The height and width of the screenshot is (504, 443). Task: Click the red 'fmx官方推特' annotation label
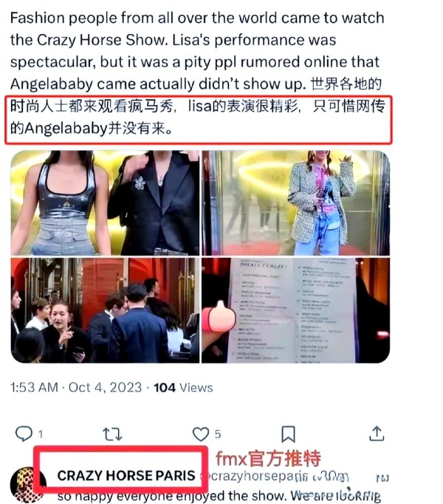point(268,458)
